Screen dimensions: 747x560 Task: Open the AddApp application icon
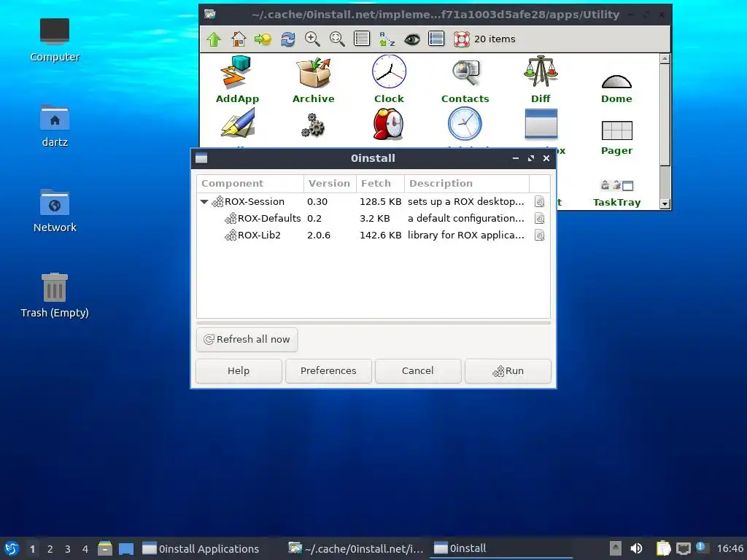(x=237, y=79)
